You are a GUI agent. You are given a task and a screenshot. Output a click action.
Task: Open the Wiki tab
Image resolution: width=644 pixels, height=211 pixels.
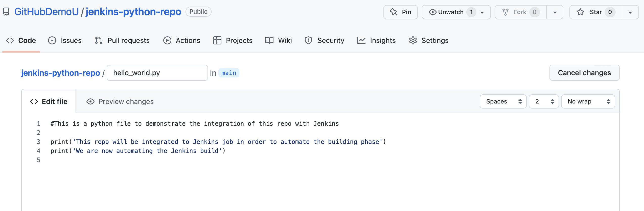pos(279,40)
